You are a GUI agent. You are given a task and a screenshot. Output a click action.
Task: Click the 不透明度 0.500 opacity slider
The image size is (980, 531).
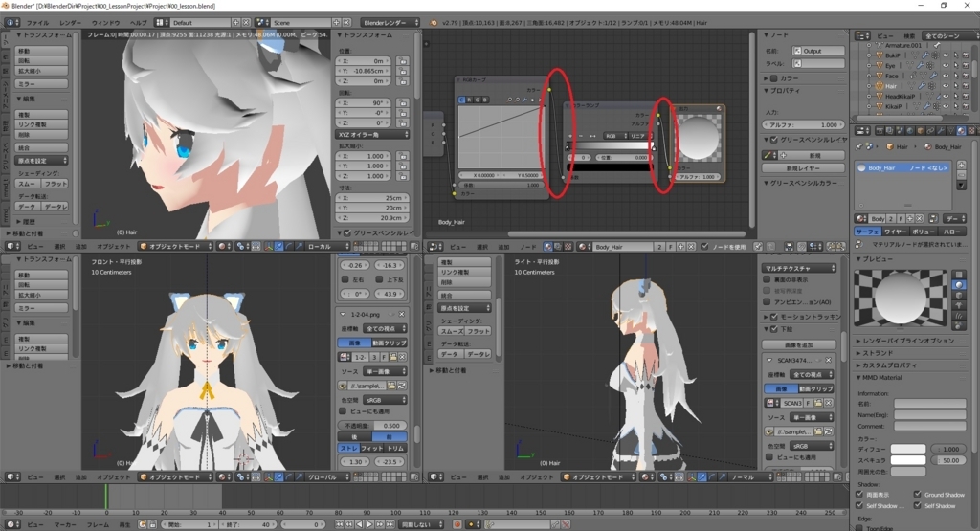(x=373, y=426)
